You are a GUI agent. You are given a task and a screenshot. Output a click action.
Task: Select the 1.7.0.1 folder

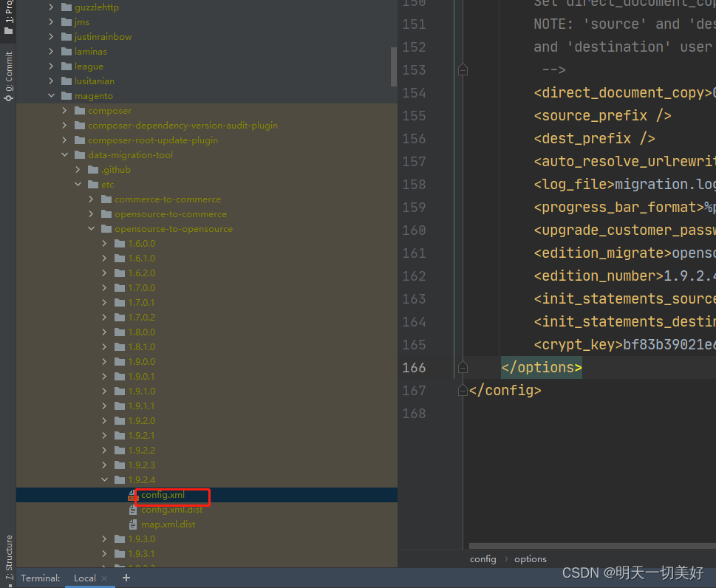pos(142,302)
